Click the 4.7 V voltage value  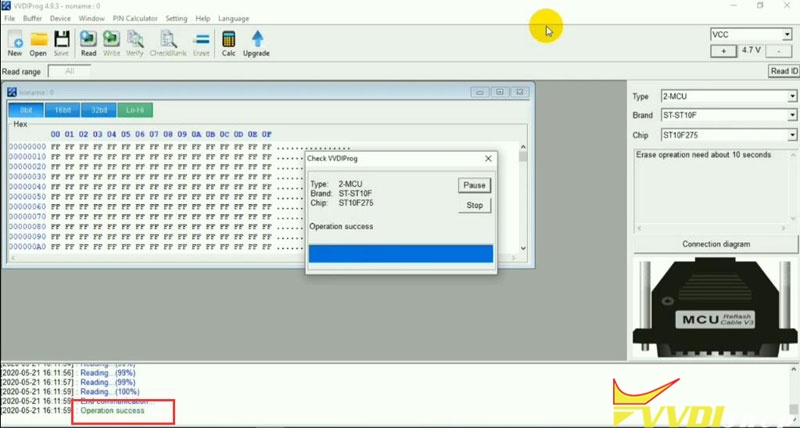tap(751, 51)
